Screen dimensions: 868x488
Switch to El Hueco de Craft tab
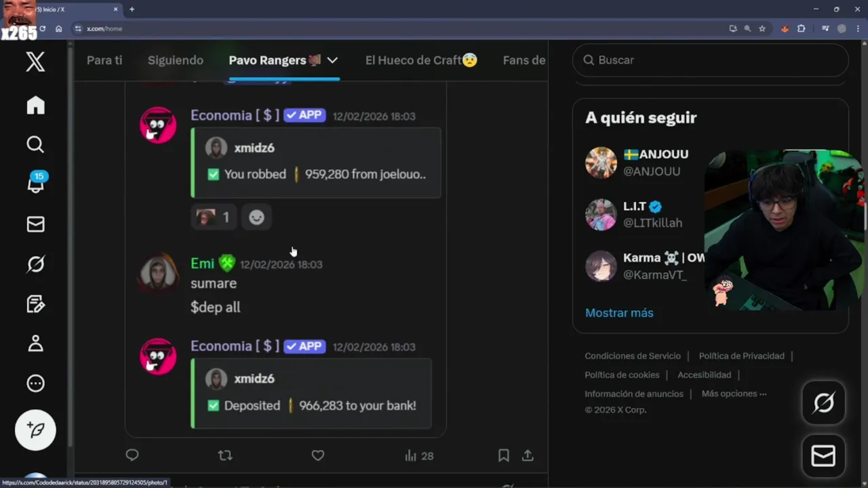421,60
